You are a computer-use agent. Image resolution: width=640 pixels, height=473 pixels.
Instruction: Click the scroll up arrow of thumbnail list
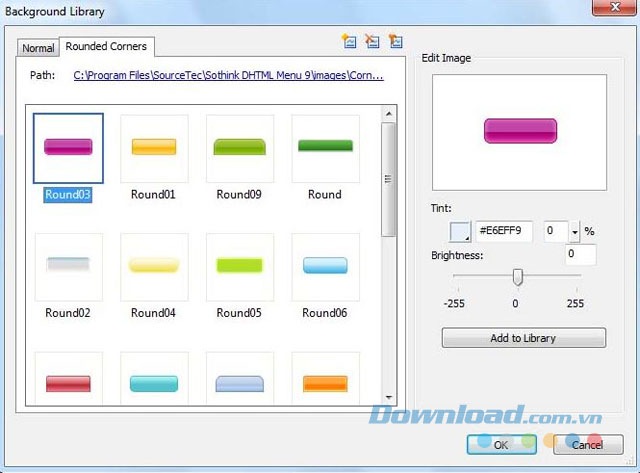coord(389,115)
